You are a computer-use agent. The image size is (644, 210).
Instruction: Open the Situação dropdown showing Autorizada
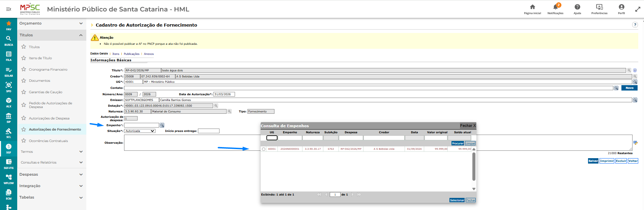[x=140, y=131]
